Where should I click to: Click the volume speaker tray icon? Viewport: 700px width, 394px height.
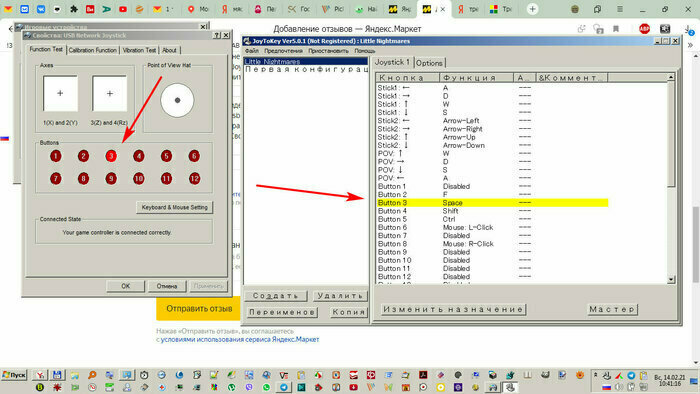(619, 387)
